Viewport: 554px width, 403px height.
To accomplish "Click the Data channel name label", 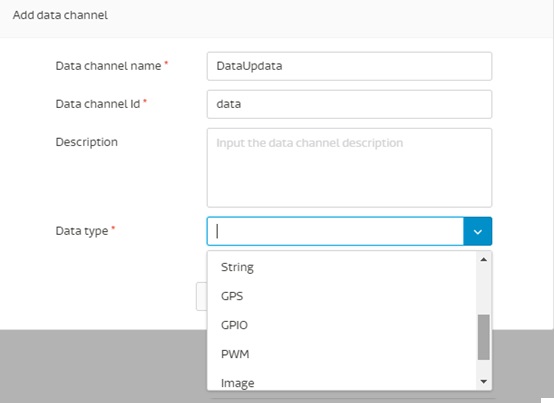I will click(x=108, y=66).
